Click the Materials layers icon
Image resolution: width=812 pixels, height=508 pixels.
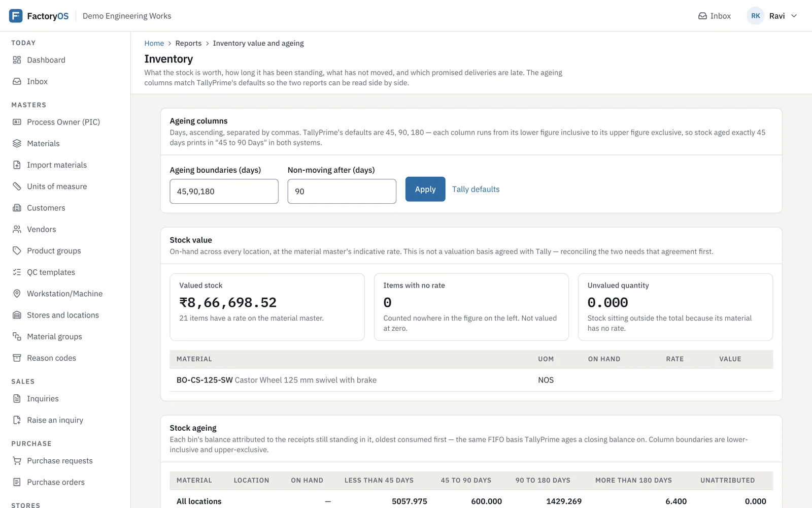[x=17, y=143]
